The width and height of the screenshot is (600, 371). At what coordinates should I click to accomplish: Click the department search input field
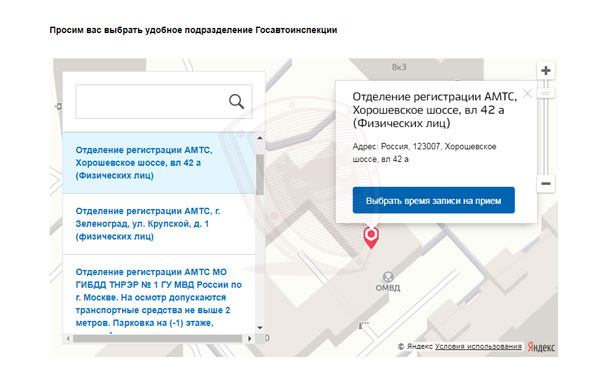click(164, 102)
